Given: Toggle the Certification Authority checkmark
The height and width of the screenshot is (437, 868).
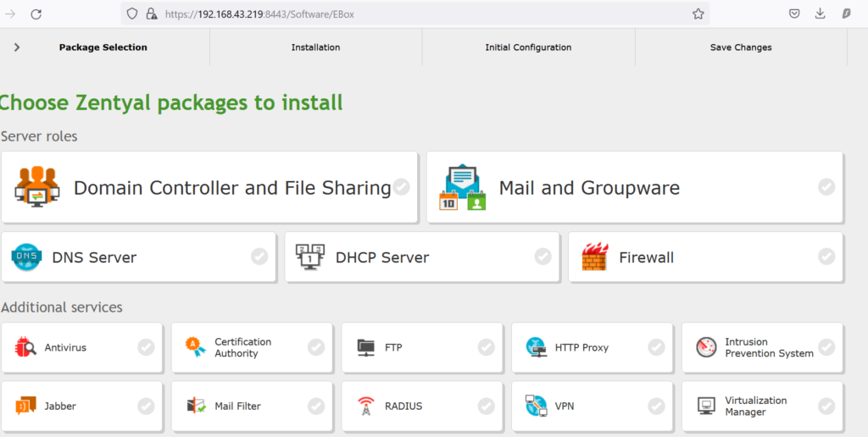Looking at the screenshot, I should (316, 347).
